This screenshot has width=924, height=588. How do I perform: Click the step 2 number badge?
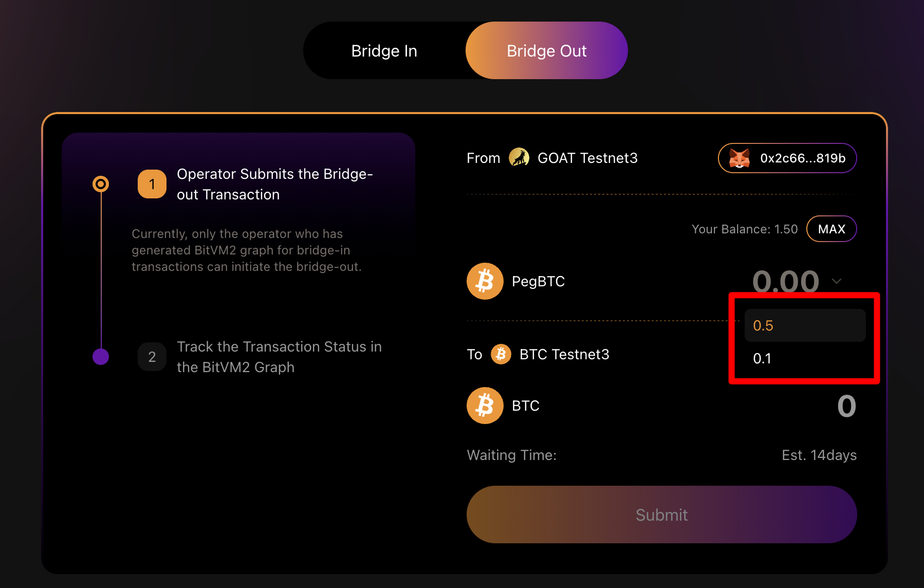tap(152, 357)
